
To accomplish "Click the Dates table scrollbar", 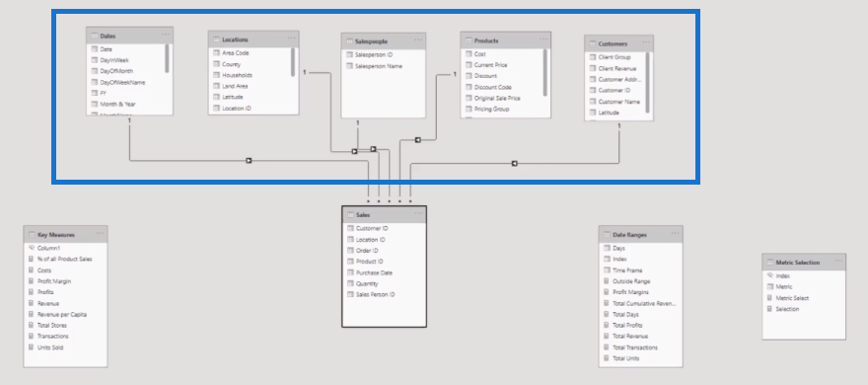I will click(167, 58).
